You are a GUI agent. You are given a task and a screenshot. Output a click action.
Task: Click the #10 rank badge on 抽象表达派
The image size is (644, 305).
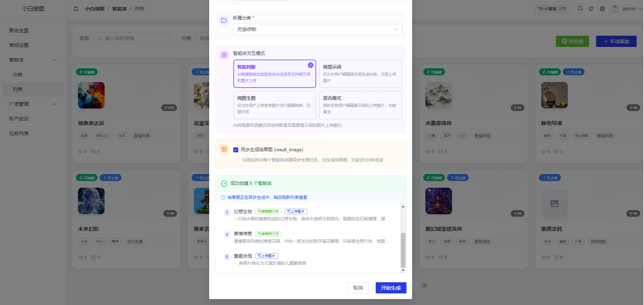pos(169,108)
